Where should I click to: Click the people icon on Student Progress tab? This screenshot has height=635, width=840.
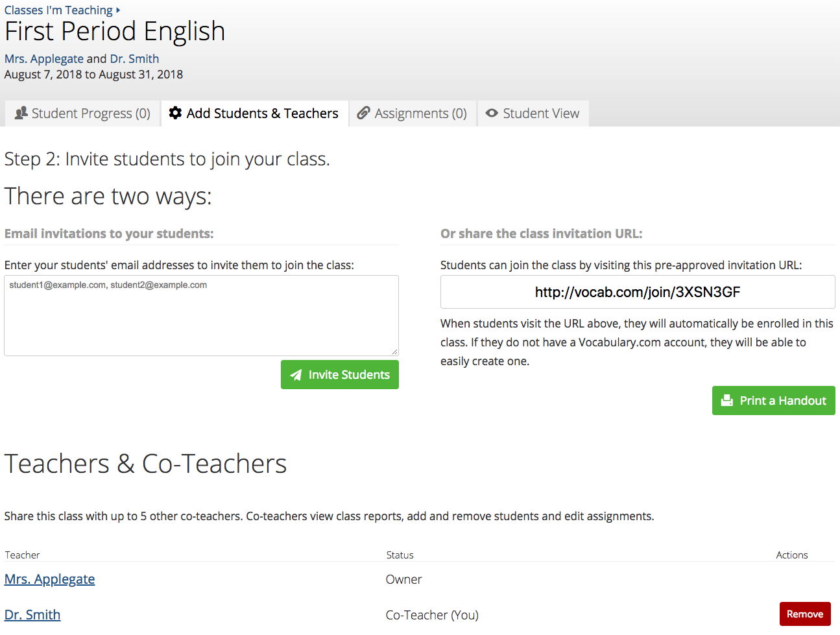[x=21, y=113]
